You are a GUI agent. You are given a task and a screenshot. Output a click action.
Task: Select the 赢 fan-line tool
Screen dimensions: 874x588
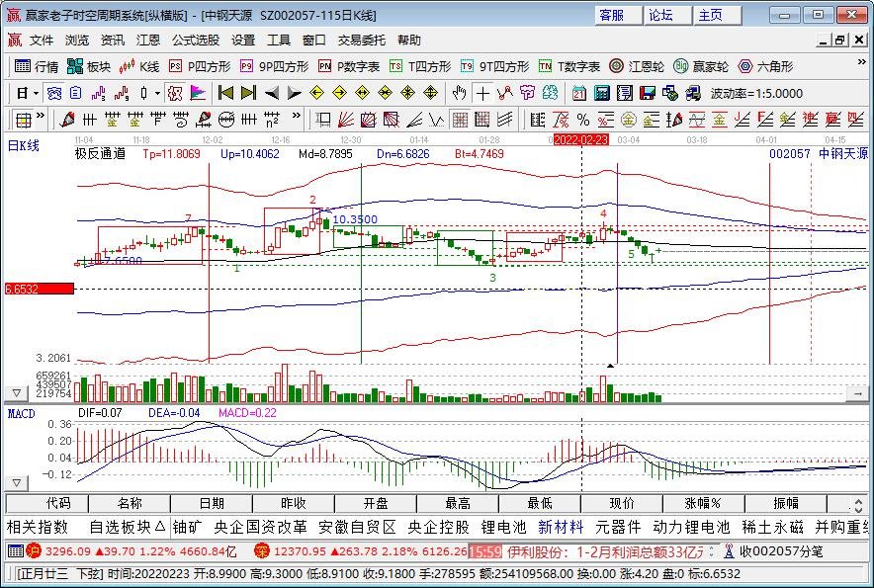832,120
